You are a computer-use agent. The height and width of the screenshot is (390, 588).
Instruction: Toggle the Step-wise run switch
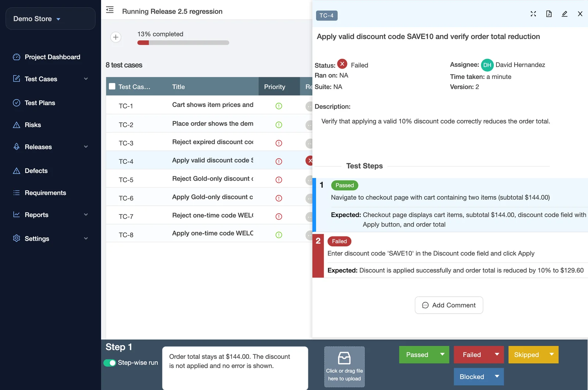(x=110, y=363)
